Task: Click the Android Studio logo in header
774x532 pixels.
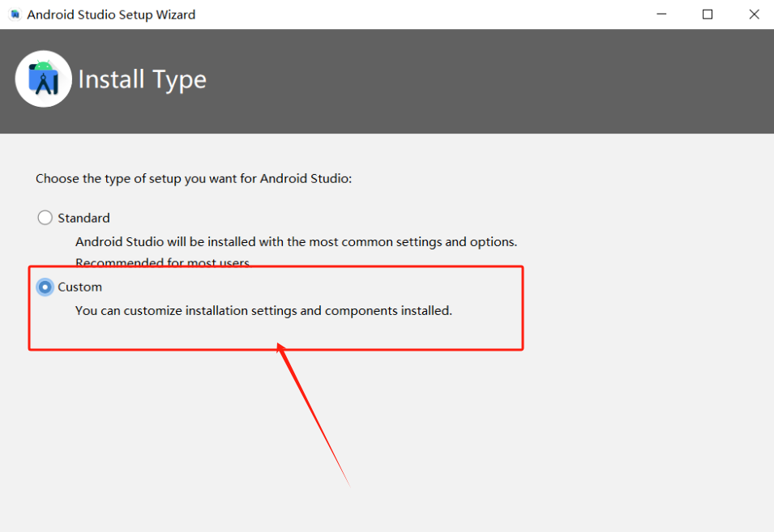Action: coord(44,79)
